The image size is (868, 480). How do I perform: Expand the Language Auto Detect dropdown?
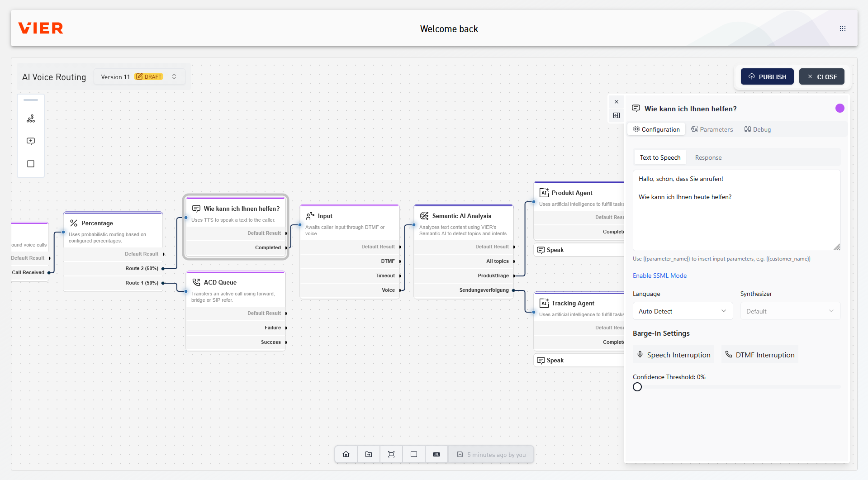point(682,311)
